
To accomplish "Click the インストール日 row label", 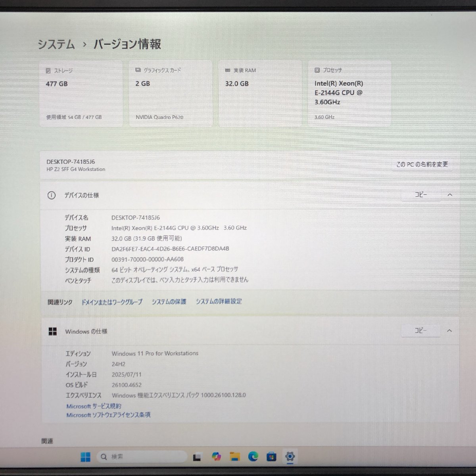I will [x=81, y=374].
